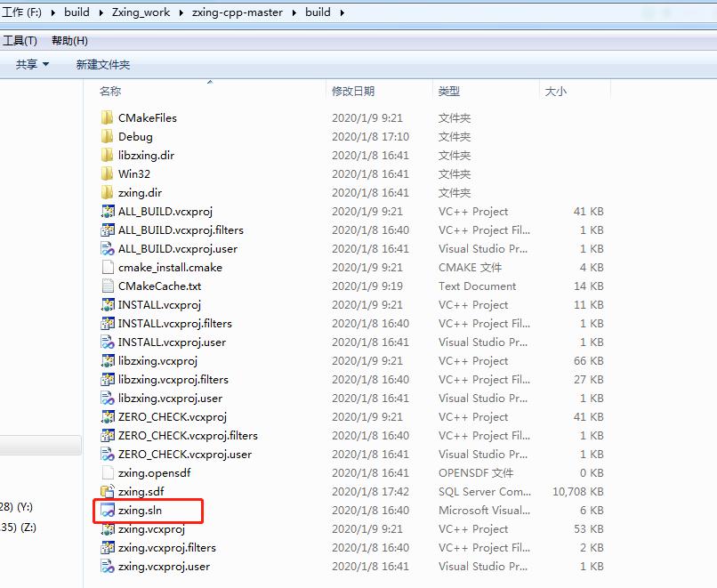Sort by 大小 column header

pos(555,91)
